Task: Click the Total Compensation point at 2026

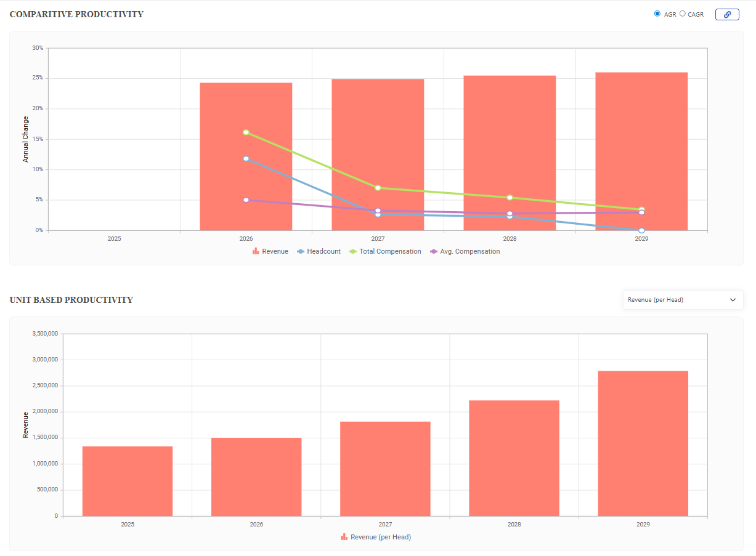Action: pos(246,132)
